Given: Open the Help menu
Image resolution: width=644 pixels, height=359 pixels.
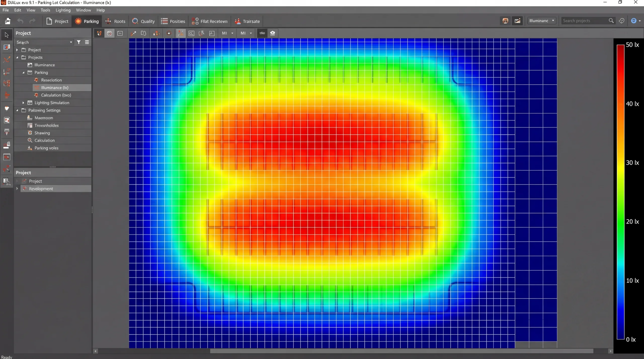Looking at the screenshot, I should (x=101, y=10).
